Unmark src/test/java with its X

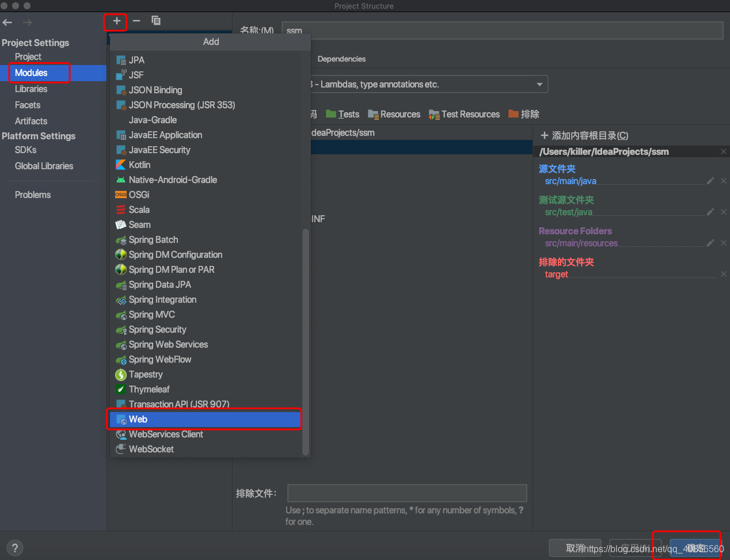[724, 212]
